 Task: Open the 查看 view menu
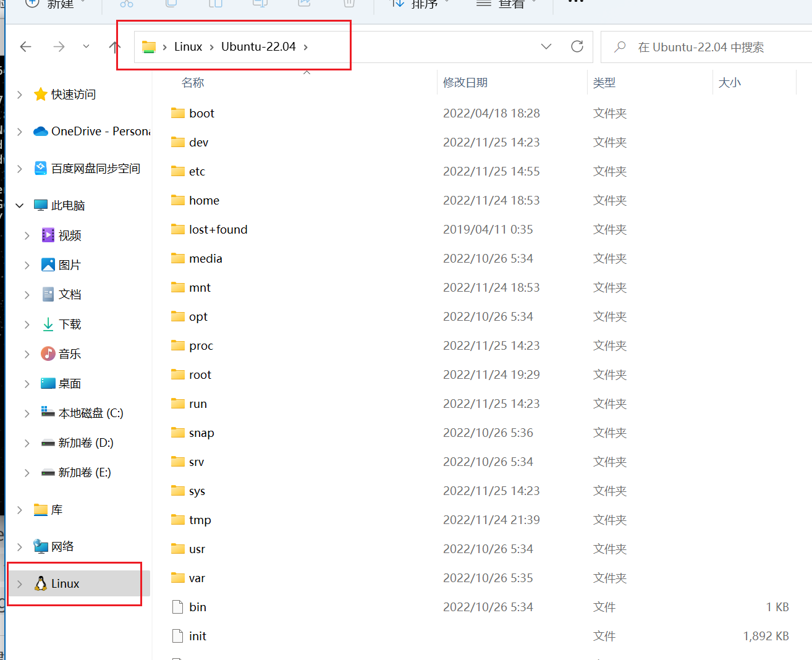(x=507, y=4)
